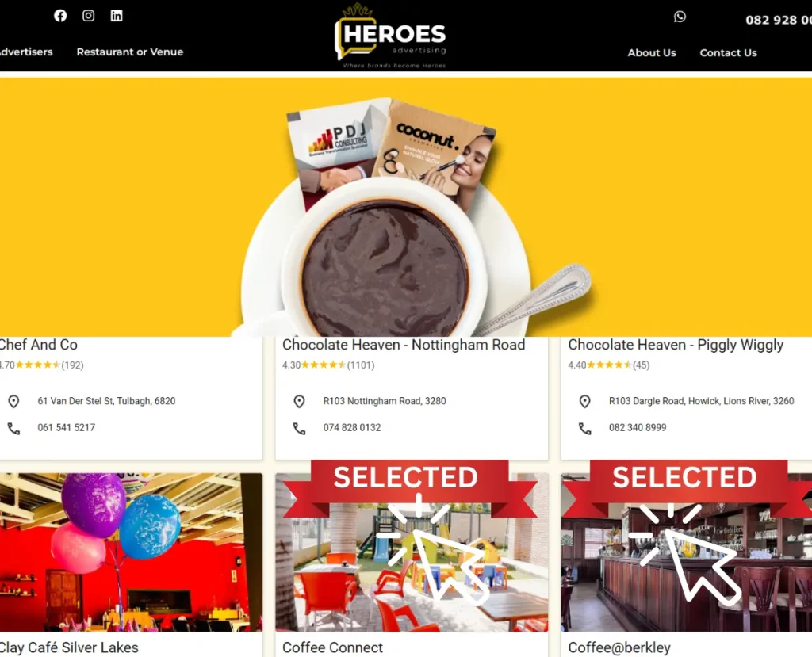The height and width of the screenshot is (657, 812).
Task: Click location pin for Chocolate Heaven Piggly Wiggly
Action: [x=584, y=401]
